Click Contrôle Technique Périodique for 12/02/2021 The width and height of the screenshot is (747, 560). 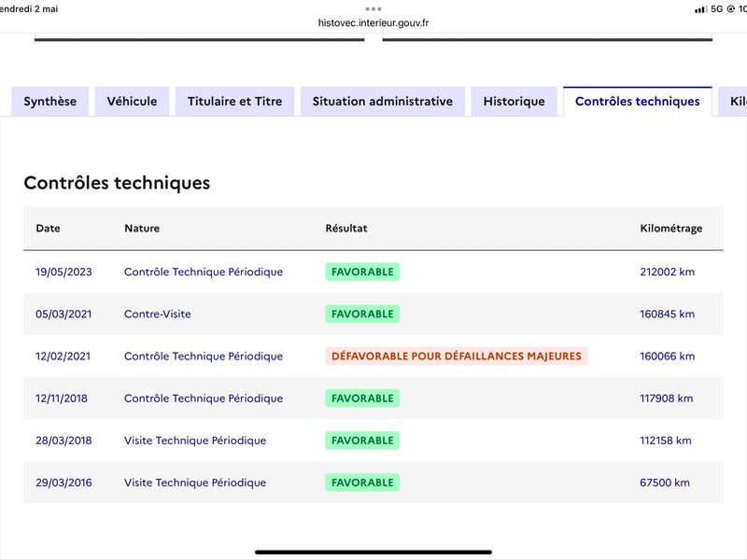pos(204,357)
